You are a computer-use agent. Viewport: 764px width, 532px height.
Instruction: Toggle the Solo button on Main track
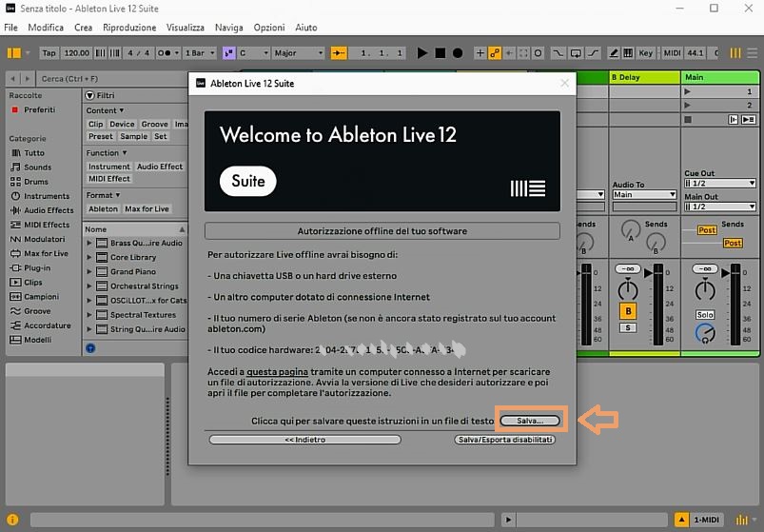[704, 314]
